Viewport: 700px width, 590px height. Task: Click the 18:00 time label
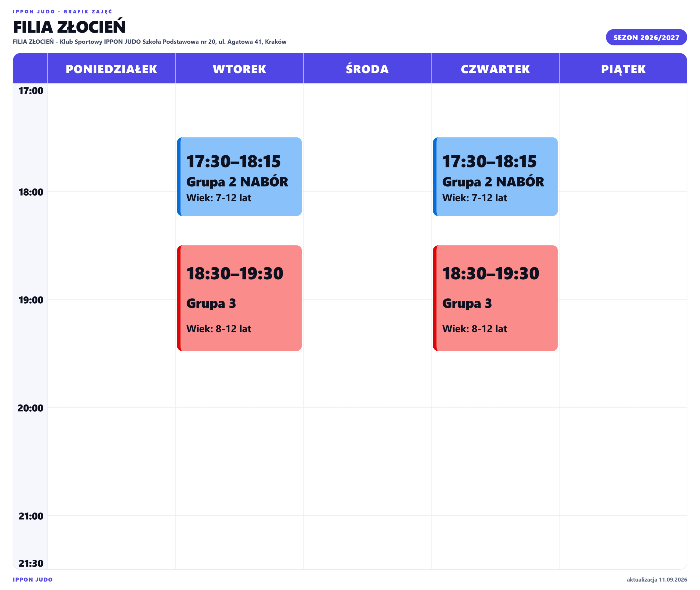31,192
